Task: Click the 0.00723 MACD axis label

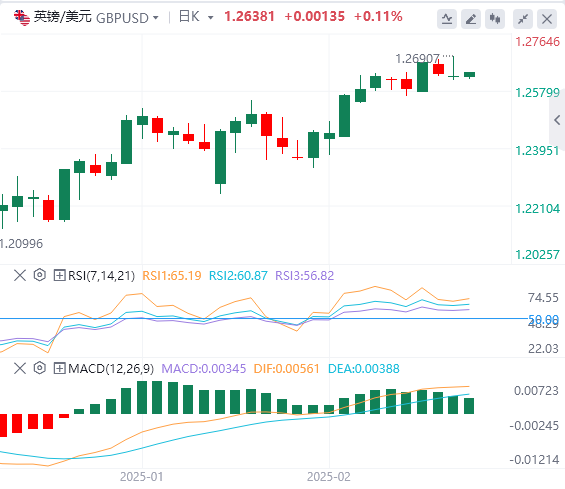Action: pos(536,391)
